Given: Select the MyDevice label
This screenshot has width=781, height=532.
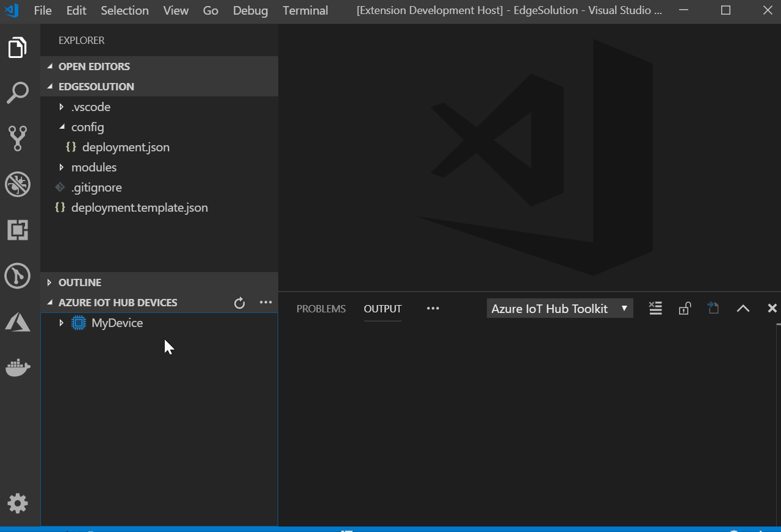Looking at the screenshot, I should point(117,323).
